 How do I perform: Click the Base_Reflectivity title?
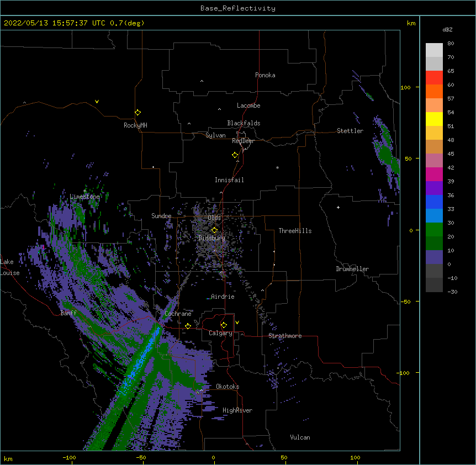click(238, 8)
